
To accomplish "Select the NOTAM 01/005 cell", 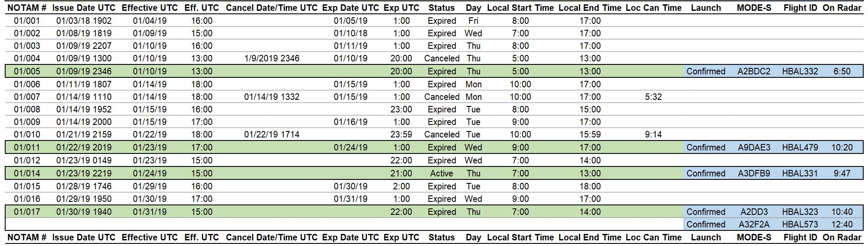I will point(27,71).
